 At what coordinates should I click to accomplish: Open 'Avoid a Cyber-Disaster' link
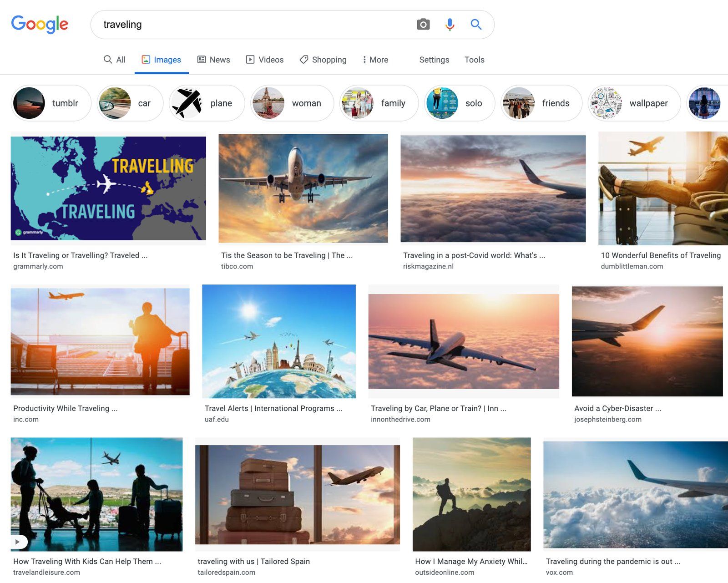(x=618, y=408)
